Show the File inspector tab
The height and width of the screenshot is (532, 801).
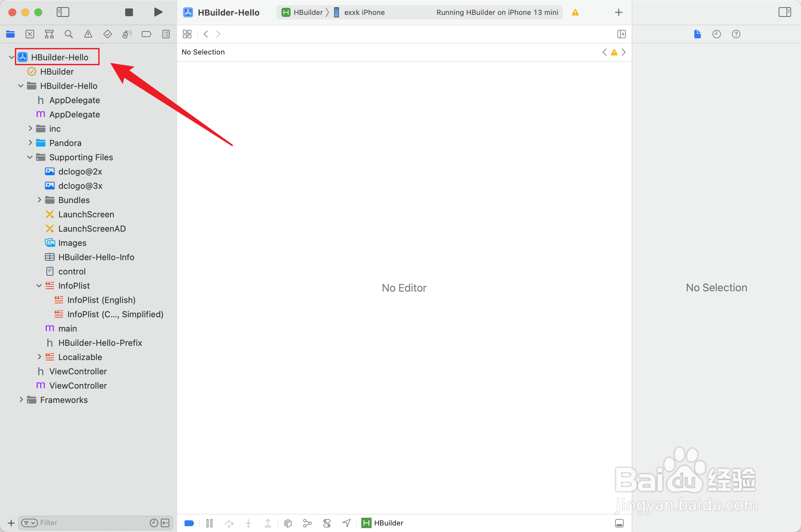697,34
